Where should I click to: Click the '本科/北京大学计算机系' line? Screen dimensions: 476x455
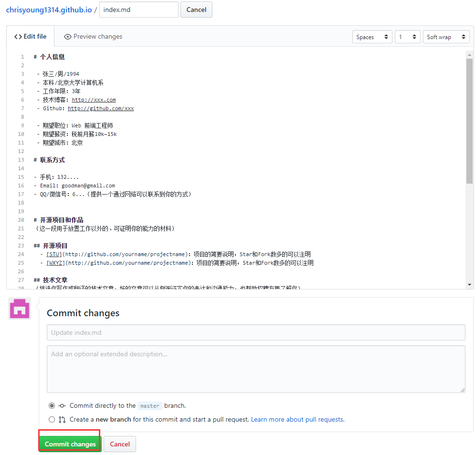coord(70,83)
